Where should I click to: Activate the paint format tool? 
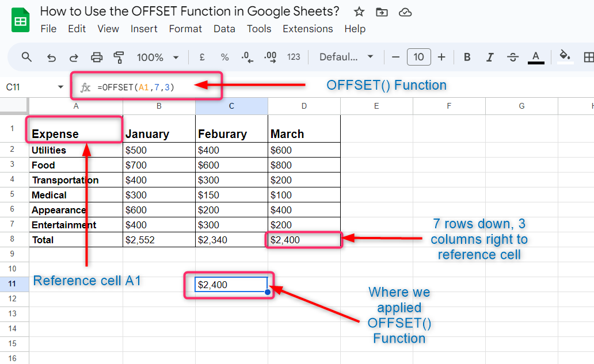[119, 57]
